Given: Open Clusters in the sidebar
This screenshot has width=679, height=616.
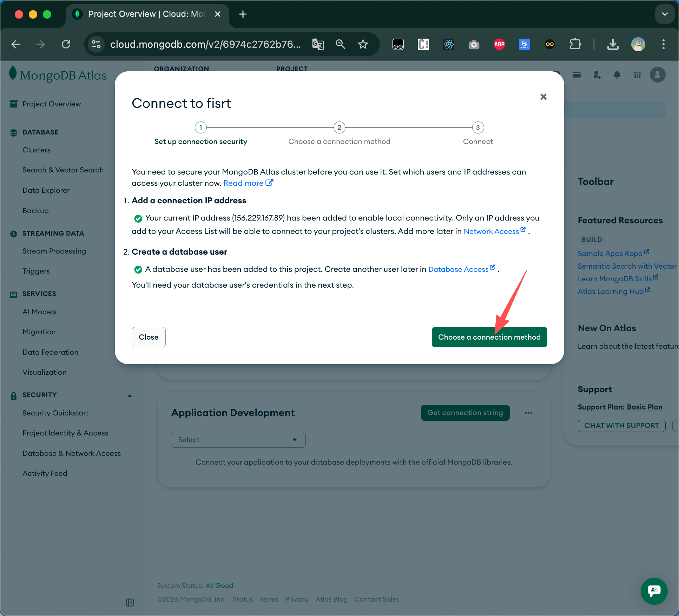Looking at the screenshot, I should [37, 150].
